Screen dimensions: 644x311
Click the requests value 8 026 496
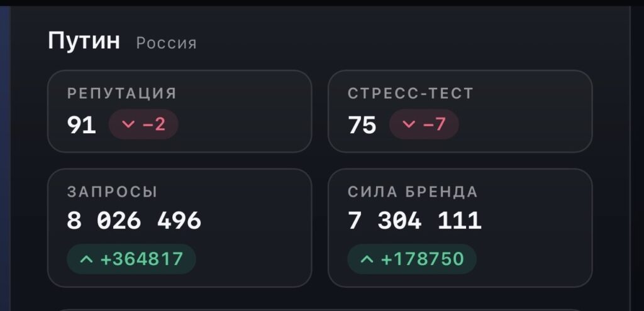134,221
